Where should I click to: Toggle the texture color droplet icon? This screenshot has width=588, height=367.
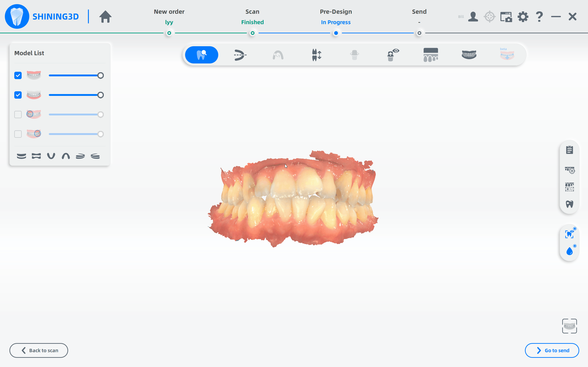click(x=569, y=252)
